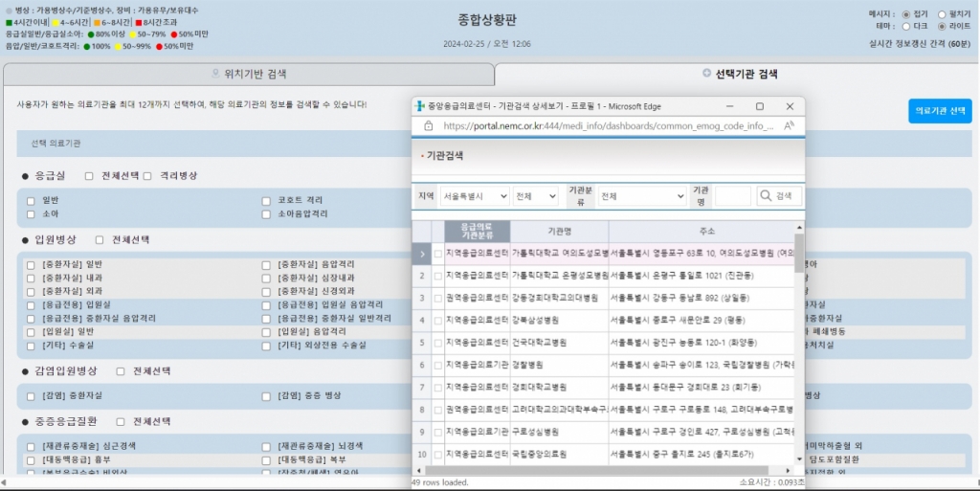Select the 라이트 theme radio button
Image resolution: width=980 pixels, height=491 pixels.
click(x=942, y=26)
